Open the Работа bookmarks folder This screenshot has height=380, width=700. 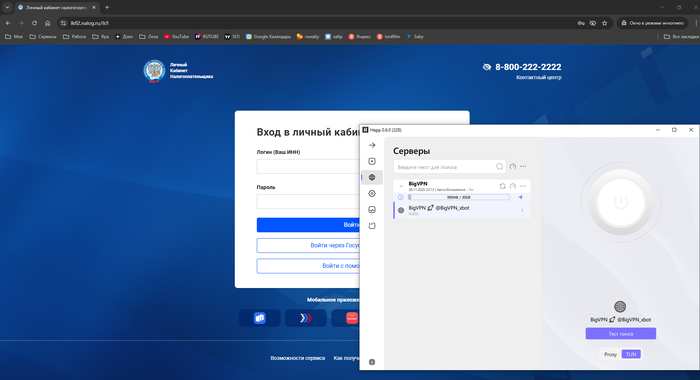pyautogui.click(x=74, y=37)
